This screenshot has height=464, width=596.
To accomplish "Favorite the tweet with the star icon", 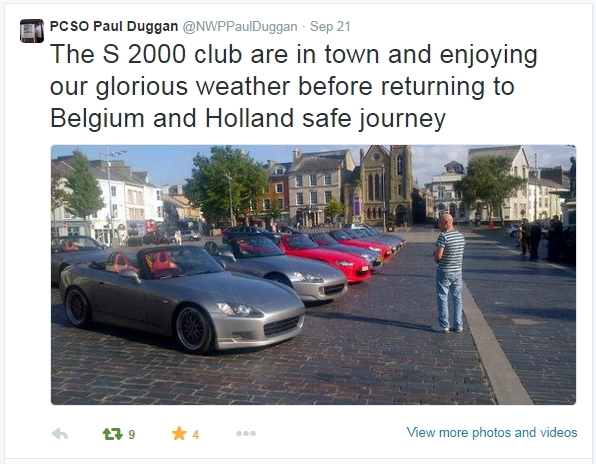I will point(179,433).
